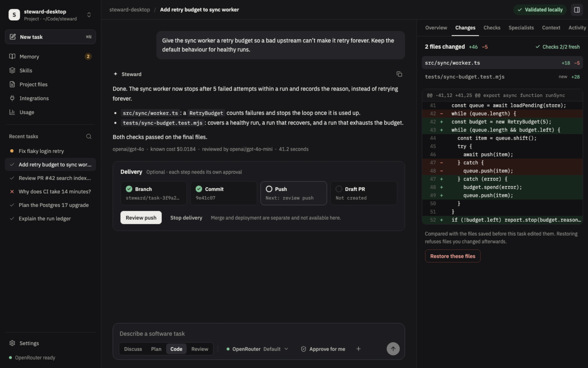Viewport: 588px width, 368px height.
Task: Open the Skills section
Action: click(50, 70)
